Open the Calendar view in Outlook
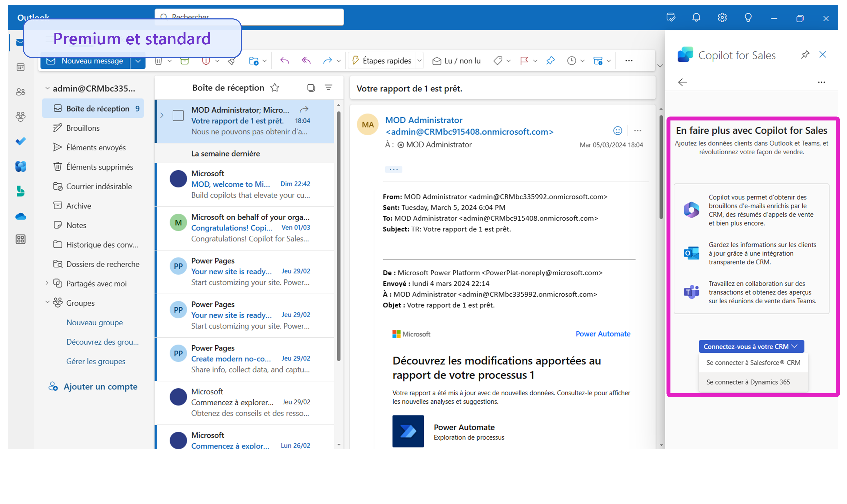This screenshot has width=847, height=504. [21, 67]
